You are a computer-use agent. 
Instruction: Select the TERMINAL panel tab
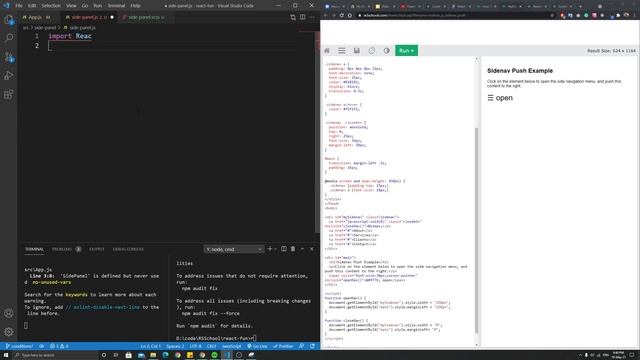click(x=34, y=249)
